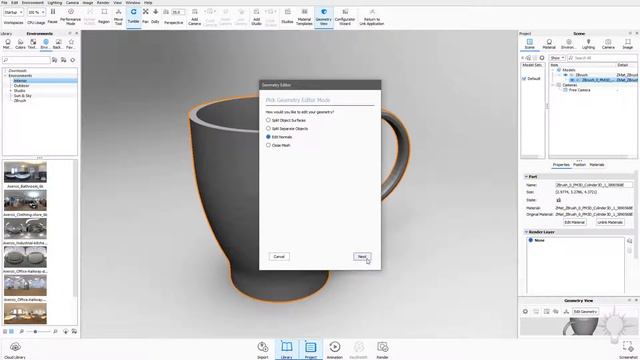This screenshot has width=640, height=360.
Task: Click the library search field
Action: click(26, 60)
